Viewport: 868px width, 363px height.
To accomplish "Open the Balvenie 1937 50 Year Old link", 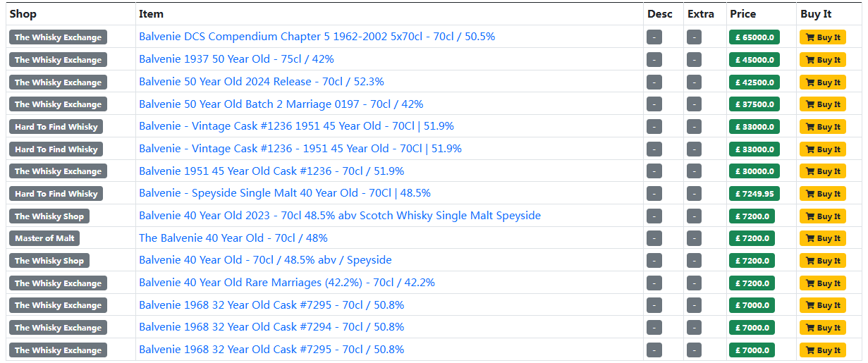I will click(x=236, y=59).
